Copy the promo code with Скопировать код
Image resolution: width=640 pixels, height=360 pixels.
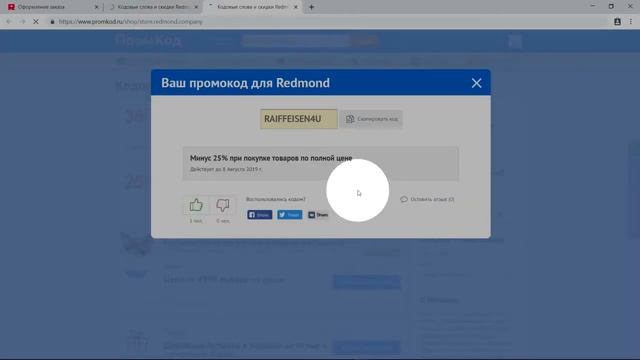coord(371,119)
